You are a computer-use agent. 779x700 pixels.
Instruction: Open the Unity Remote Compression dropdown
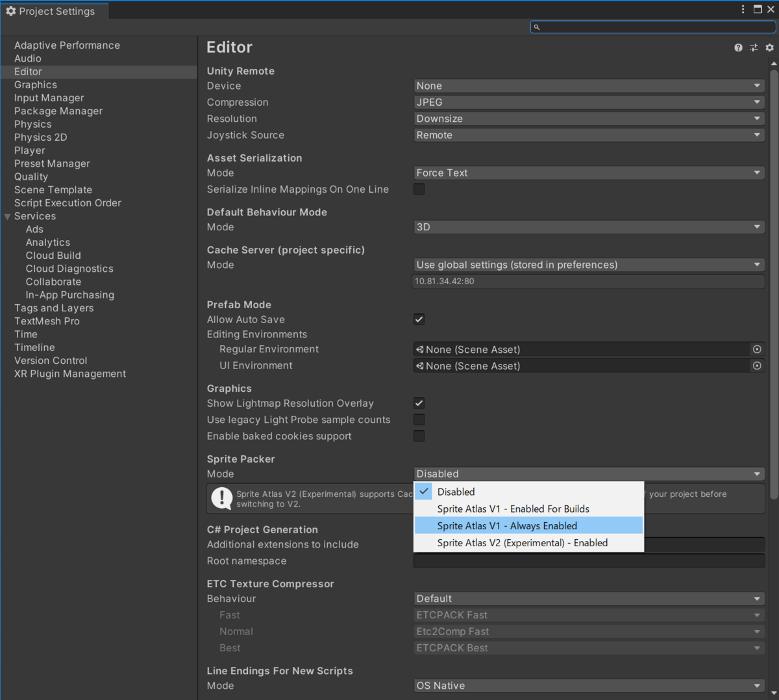pos(587,102)
